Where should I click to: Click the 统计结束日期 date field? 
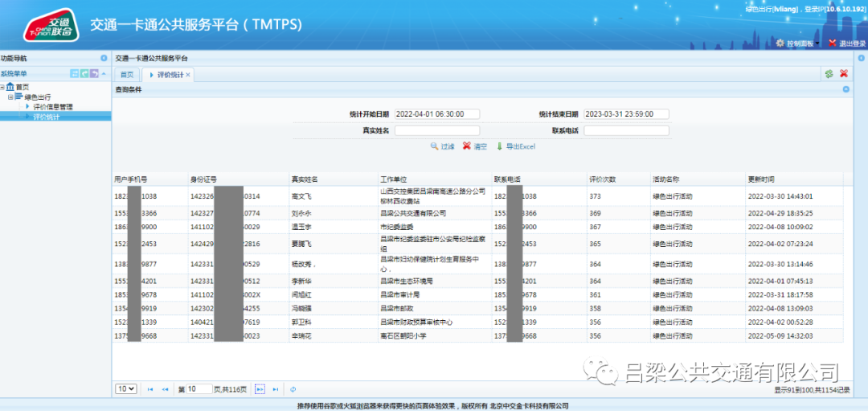[627, 114]
